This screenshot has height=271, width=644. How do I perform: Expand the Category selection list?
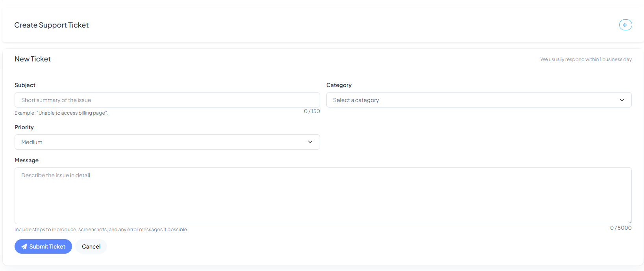479,100
